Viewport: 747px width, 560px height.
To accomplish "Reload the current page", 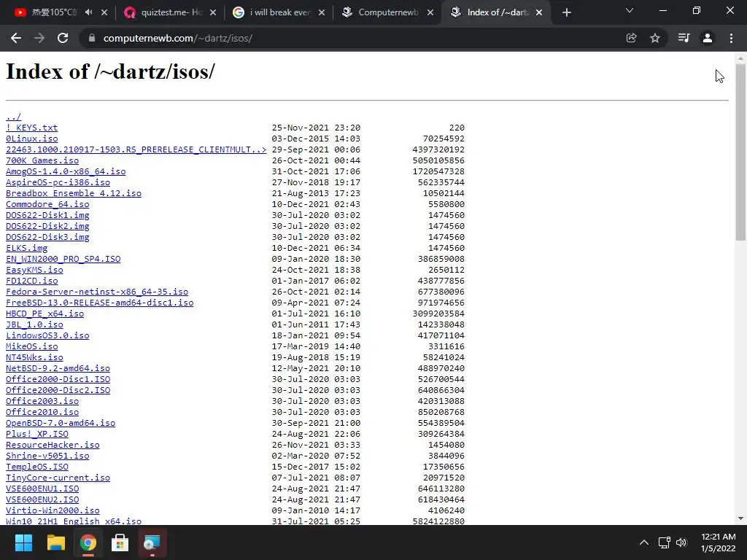I will (x=63, y=38).
